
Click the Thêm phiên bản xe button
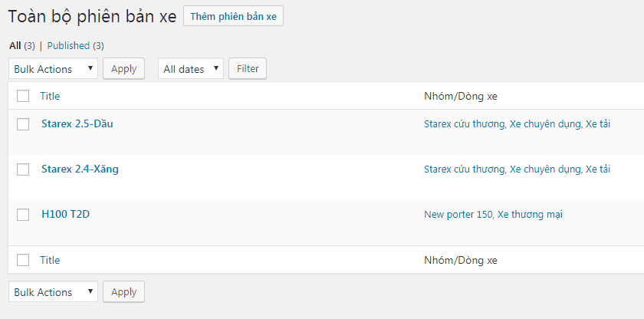tap(233, 16)
